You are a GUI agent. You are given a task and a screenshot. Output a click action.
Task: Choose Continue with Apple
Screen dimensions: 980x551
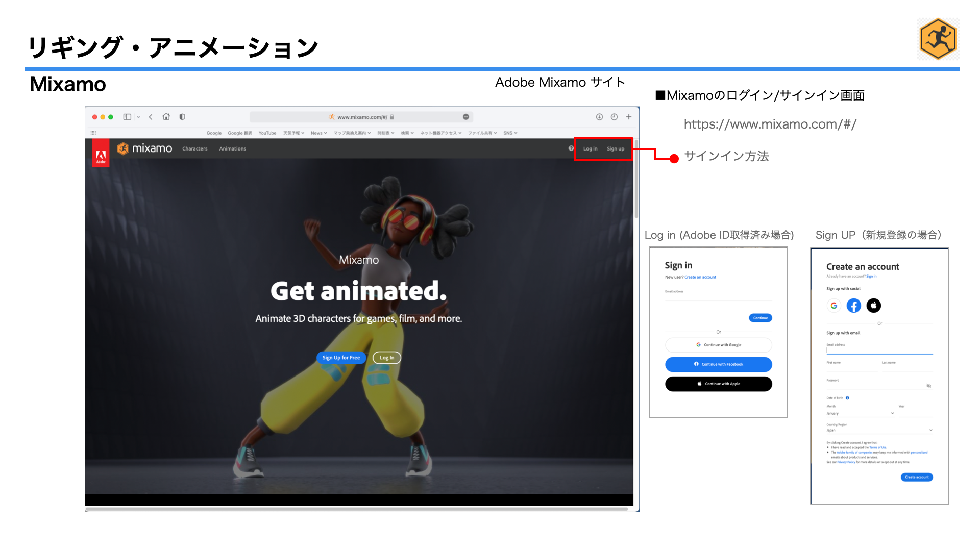pos(719,384)
